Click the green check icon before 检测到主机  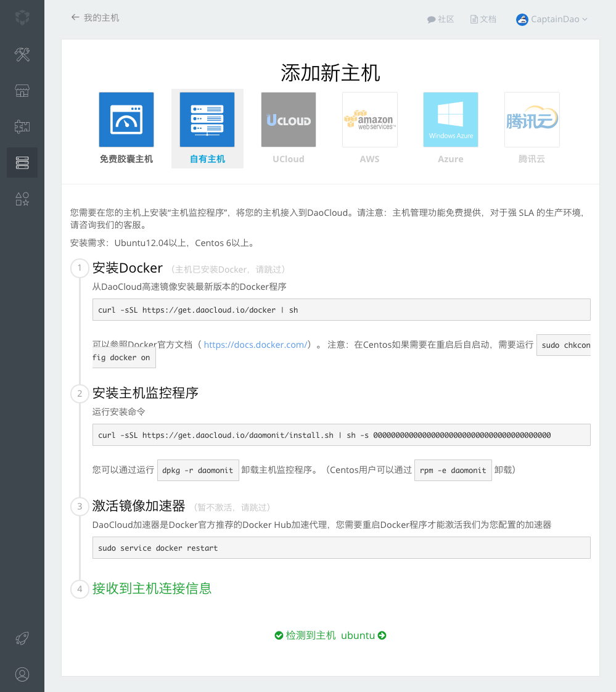(279, 635)
